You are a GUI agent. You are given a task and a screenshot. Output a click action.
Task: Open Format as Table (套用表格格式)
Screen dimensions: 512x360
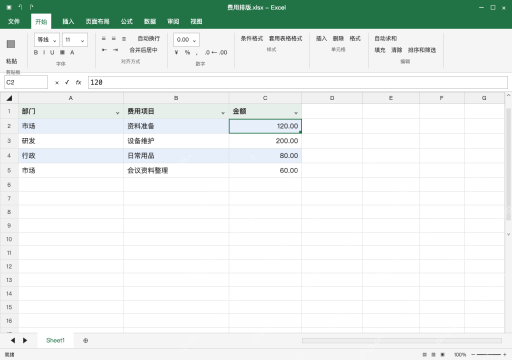[285, 39]
